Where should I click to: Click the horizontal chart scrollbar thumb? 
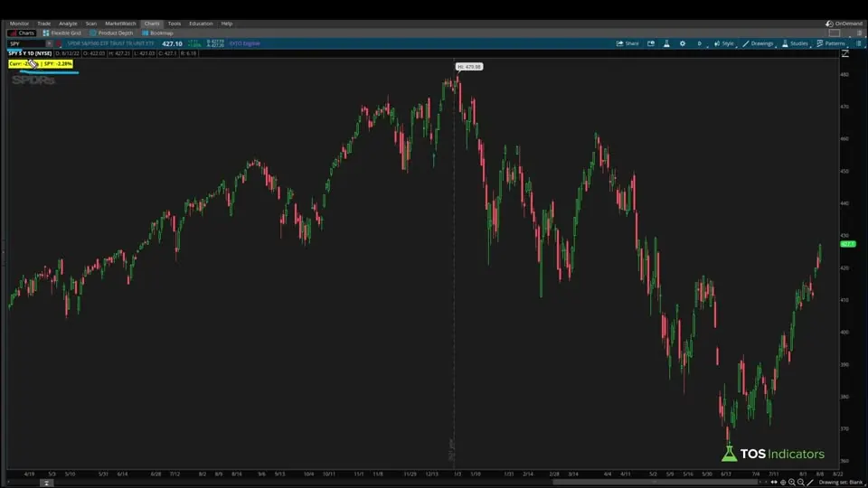[x=655, y=483]
